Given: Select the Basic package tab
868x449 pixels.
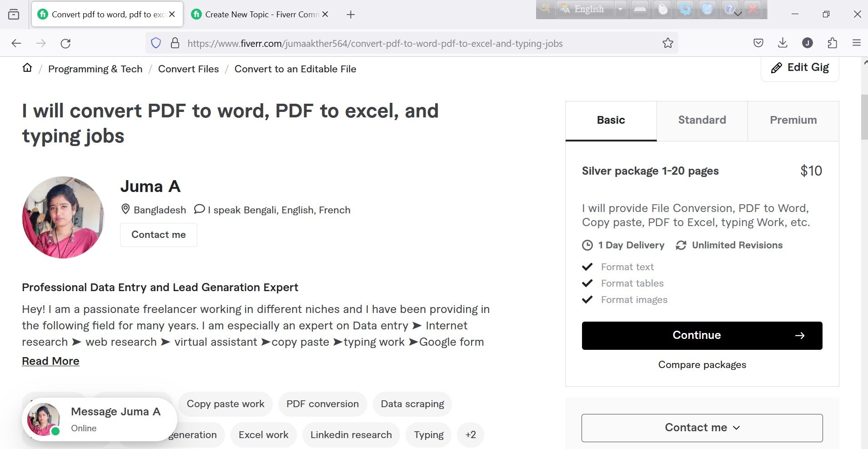Looking at the screenshot, I should [611, 121].
